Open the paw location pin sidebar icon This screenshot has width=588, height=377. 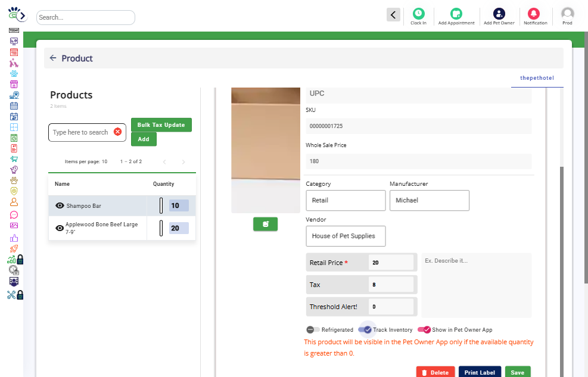(x=14, y=95)
